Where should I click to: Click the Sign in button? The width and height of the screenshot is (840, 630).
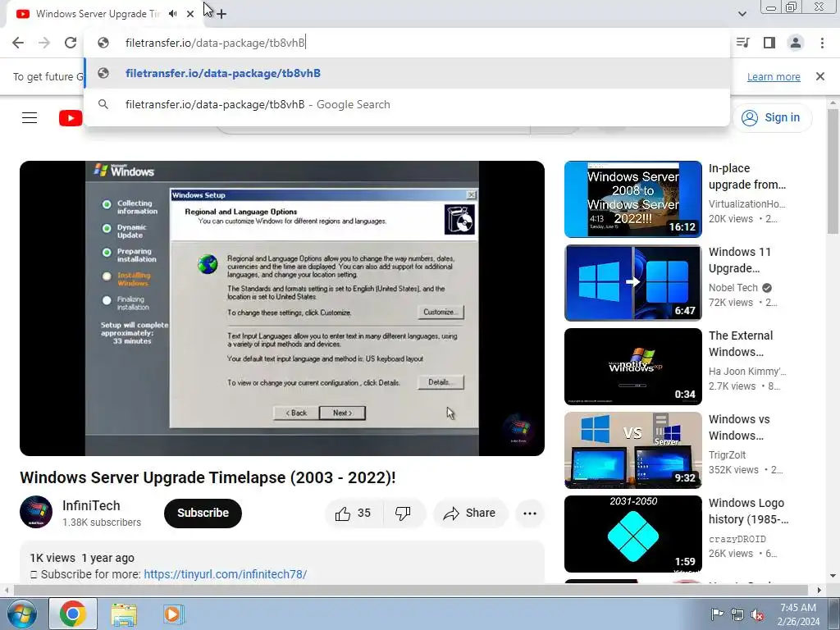[772, 118]
